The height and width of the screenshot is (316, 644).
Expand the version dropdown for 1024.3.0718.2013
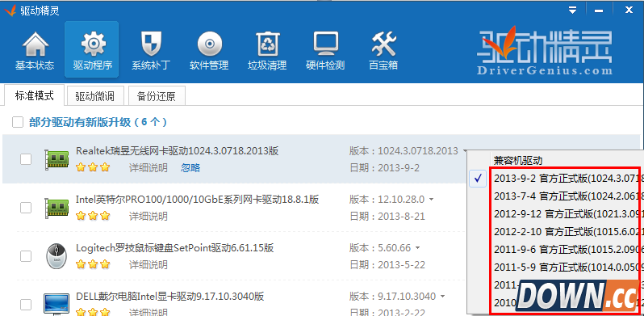coord(465,151)
